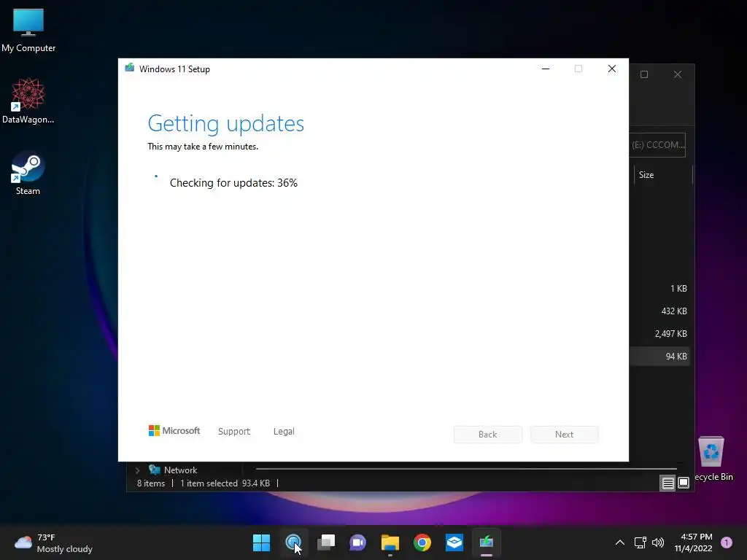Image resolution: width=747 pixels, height=560 pixels.
Task: Switch Explorer to large icons view
Action: click(684, 483)
